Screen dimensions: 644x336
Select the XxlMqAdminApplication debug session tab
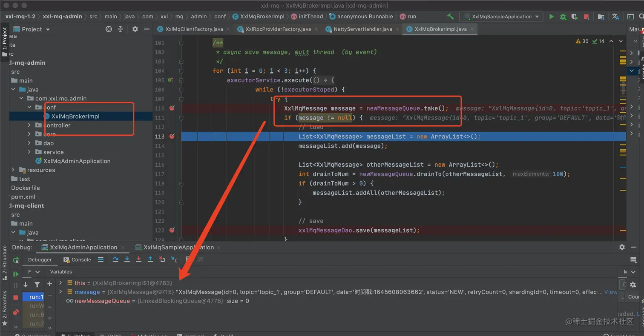coord(84,247)
